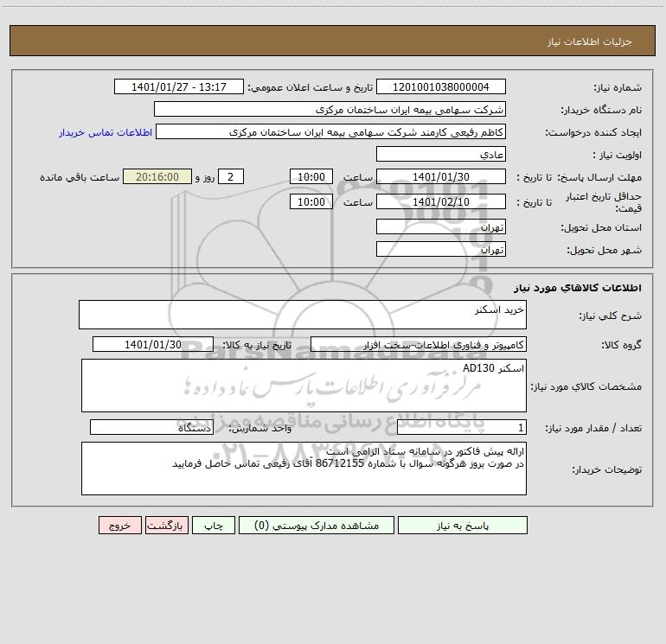Click the quantity field showing 1
Viewport: 666px width, 644px height.
pyautogui.click(x=462, y=428)
